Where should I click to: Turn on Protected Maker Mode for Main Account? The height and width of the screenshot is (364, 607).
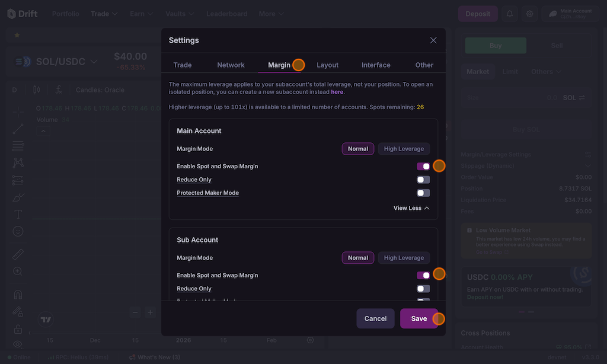pos(423,193)
